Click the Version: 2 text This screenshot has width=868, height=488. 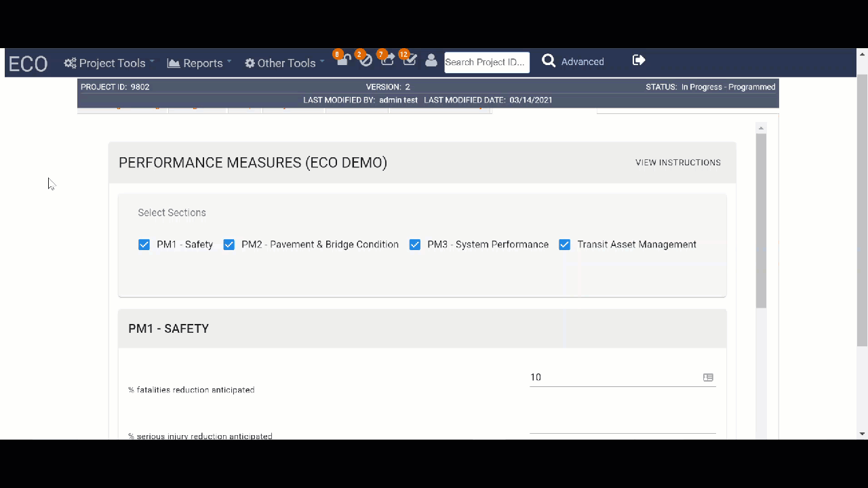388,87
